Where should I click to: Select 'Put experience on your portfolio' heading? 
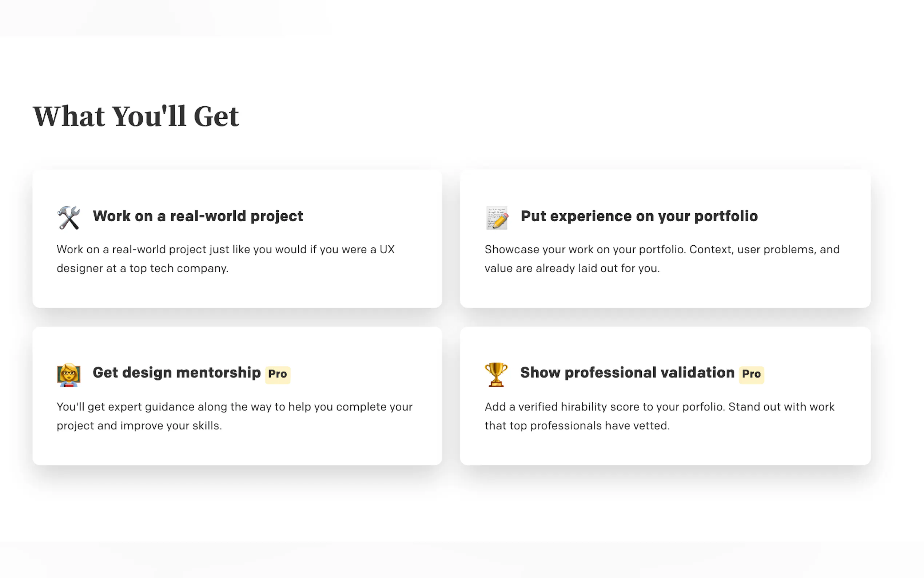(x=639, y=216)
